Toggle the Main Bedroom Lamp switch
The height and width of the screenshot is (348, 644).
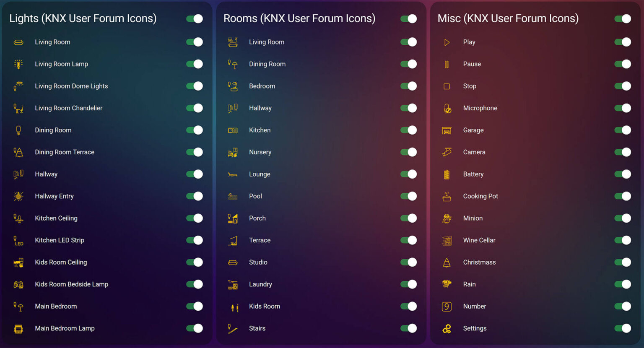tap(194, 328)
